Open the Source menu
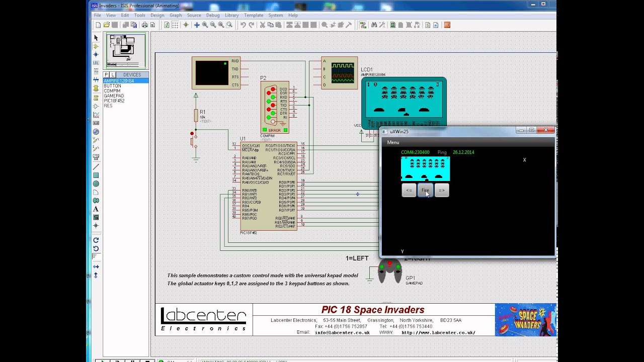The image size is (644, 362). 194,15
